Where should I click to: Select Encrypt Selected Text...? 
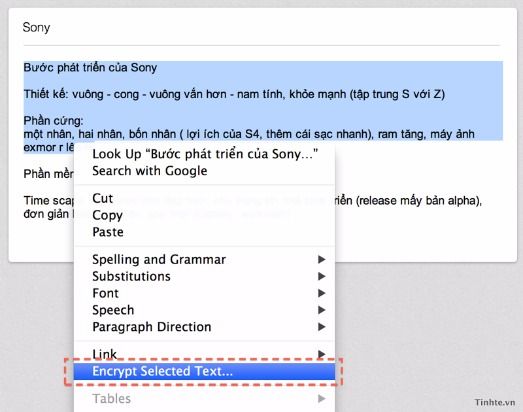[x=204, y=371]
